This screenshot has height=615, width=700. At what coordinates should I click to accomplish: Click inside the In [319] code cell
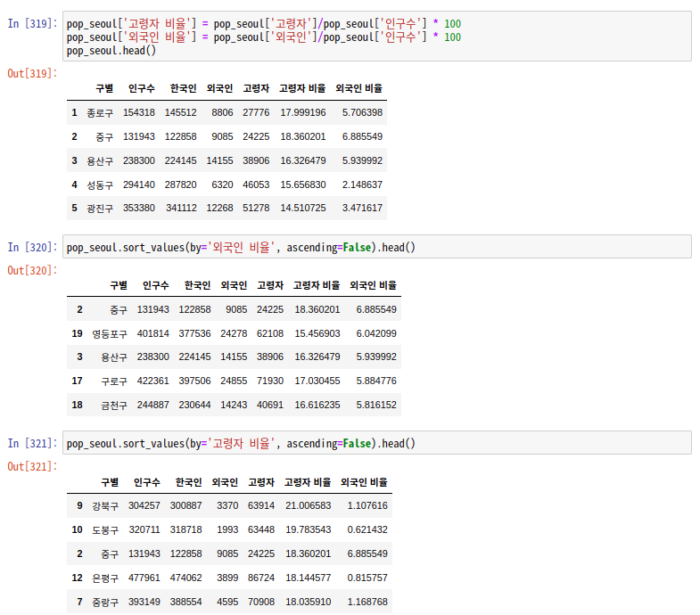coord(377,37)
